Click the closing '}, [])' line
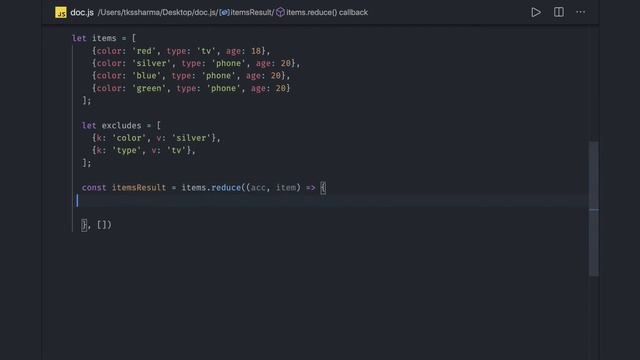Image resolution: width=640 pixels, height=360 pixels. coord(96,225)
